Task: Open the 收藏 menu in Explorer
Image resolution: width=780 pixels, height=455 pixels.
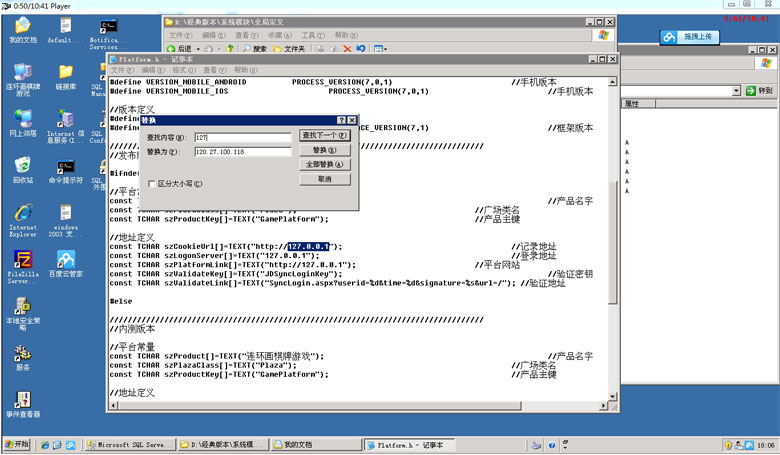Action: pyautogui.click(x=280, y=35)
